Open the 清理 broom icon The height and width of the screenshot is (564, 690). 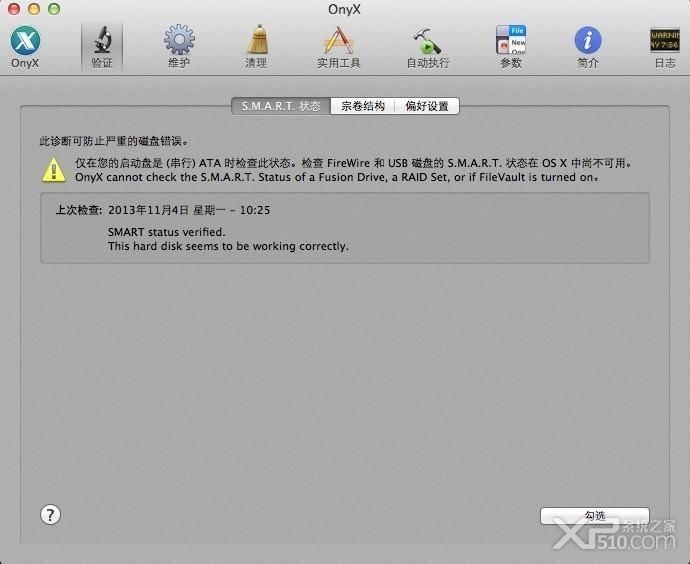click(256, 46)
